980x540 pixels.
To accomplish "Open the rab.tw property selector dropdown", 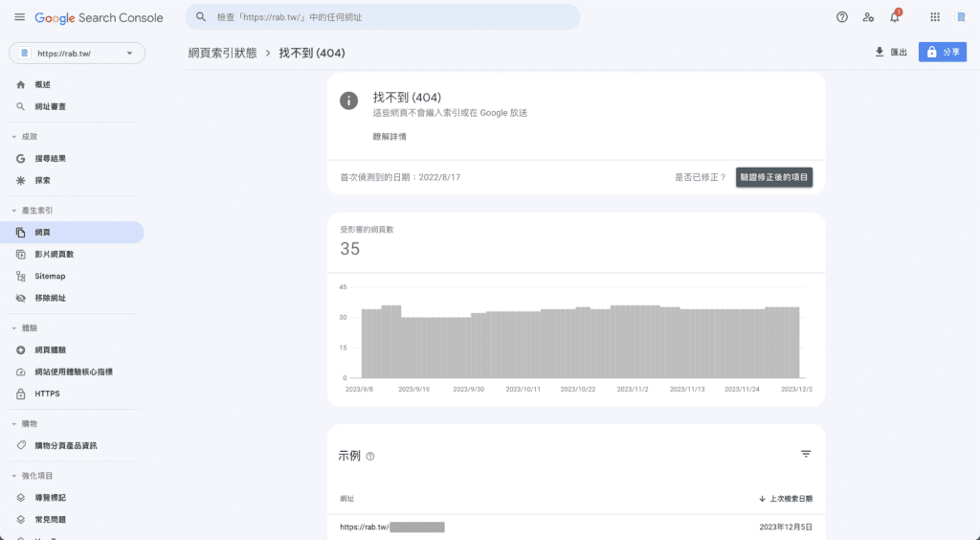I will tap(77, 53).
